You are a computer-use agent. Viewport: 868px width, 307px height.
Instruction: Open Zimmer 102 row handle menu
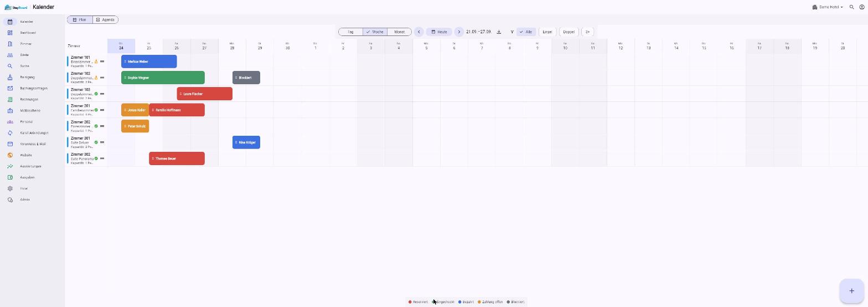(x=102, y=78)
